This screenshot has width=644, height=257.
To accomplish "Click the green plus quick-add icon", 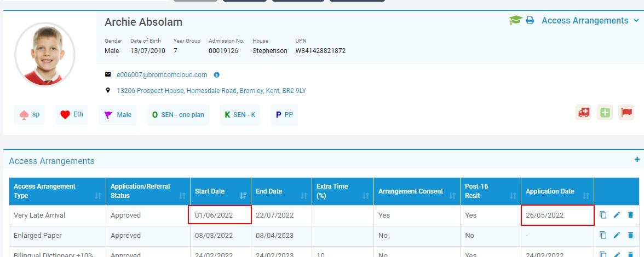I will [605, 113].
